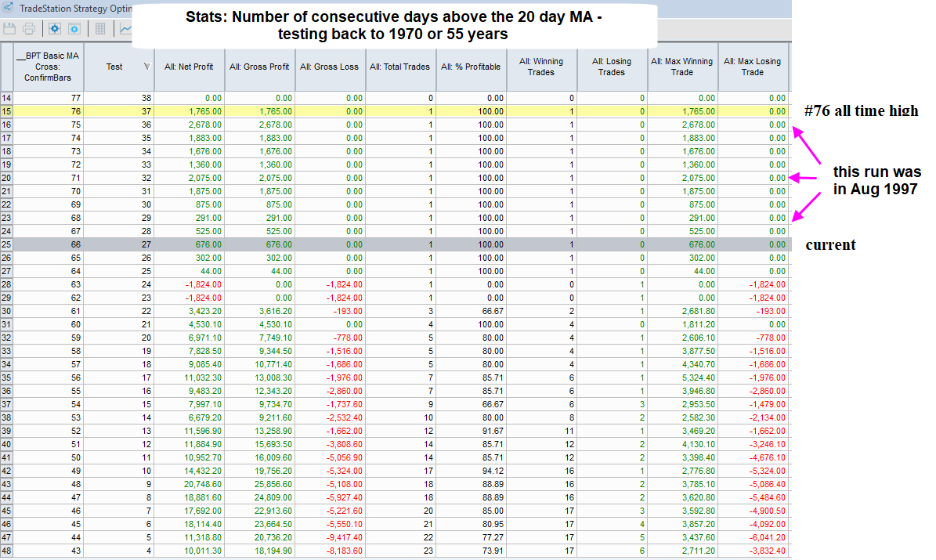Viewport: 936px width, 560px height.
Task: Click the Gross Loss cell showing -9,417.40
Action: (x=330, y=537)
